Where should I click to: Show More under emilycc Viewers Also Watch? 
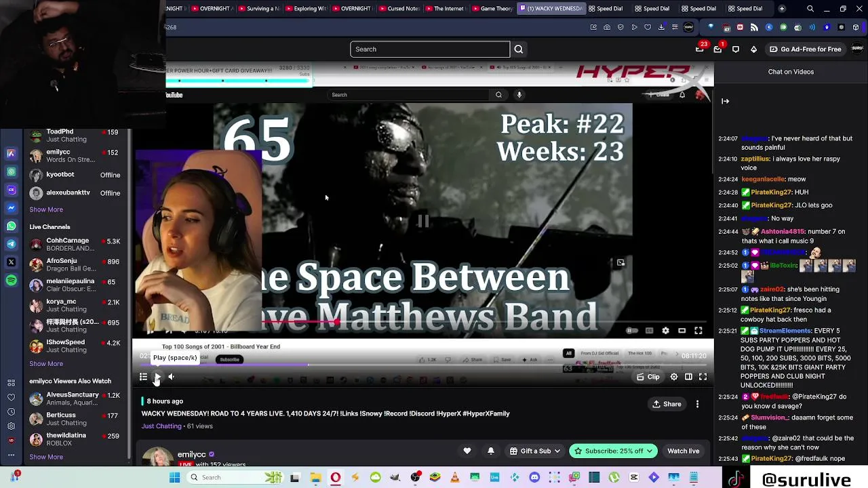[x=46, y=457]
